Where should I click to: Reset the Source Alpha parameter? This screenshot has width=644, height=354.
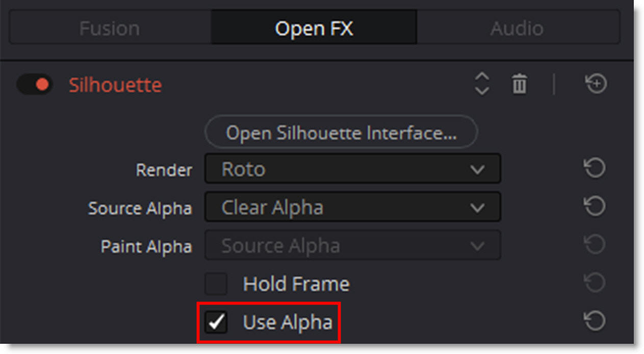point(595,207)
